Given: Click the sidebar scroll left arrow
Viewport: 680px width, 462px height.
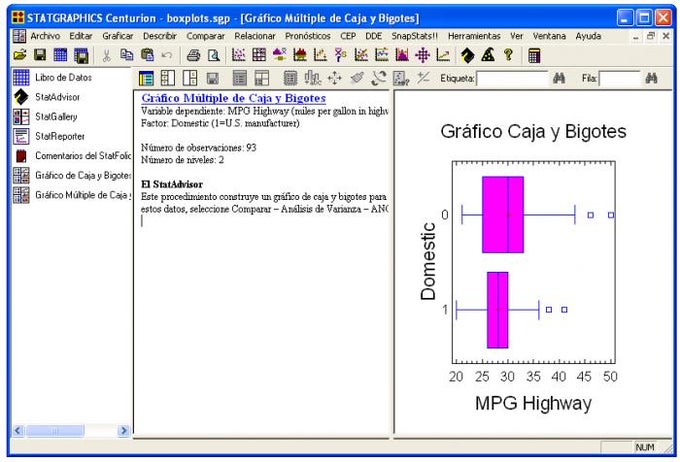Looking at the screenshot, I should 18,431.
